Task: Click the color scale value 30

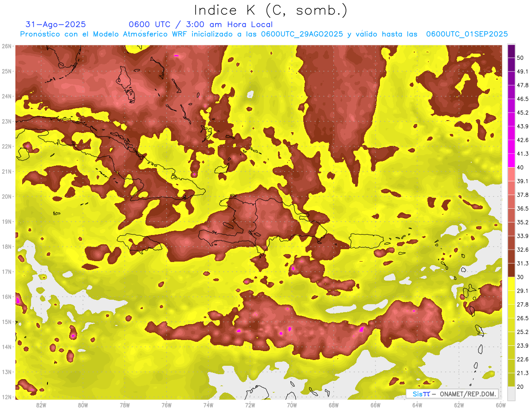Action: click(521, 277)
